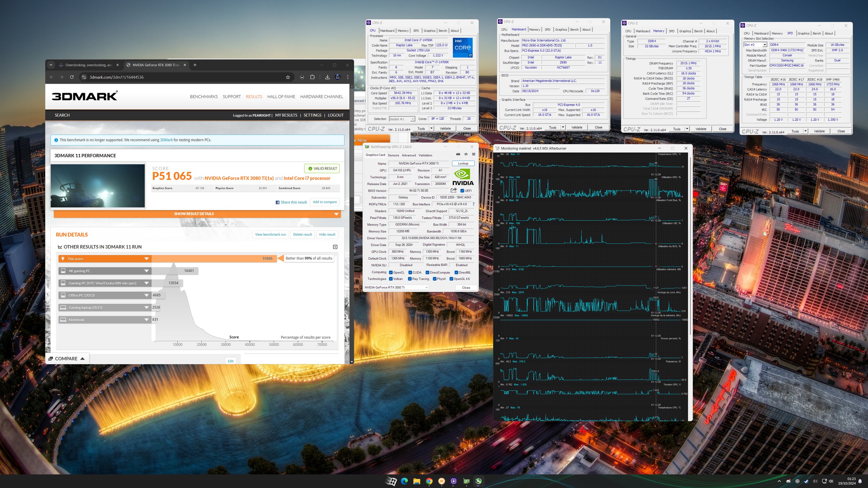Open the Discord tray icon
Viewport: 868px width, 488px height.
[788, 481]
